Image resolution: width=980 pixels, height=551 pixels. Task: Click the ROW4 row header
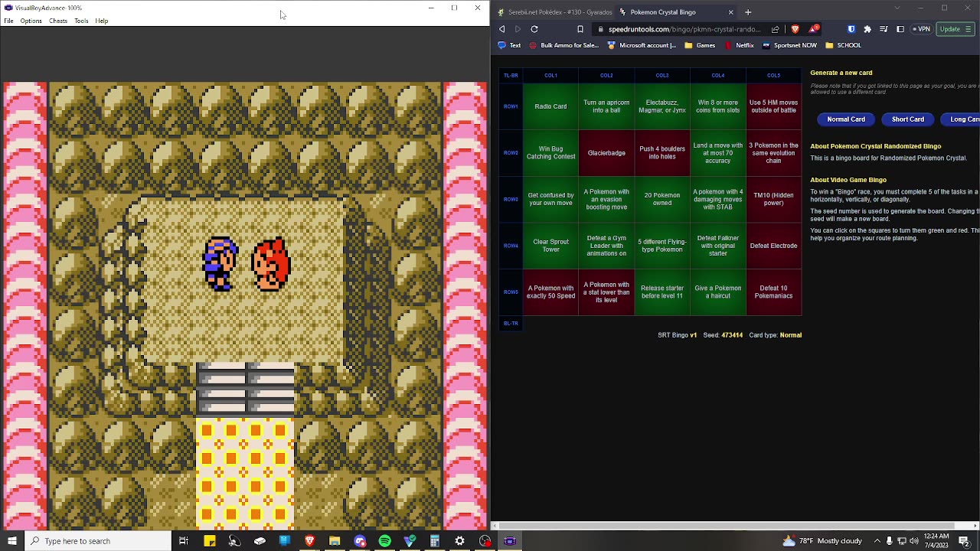(x=511, y=246)
